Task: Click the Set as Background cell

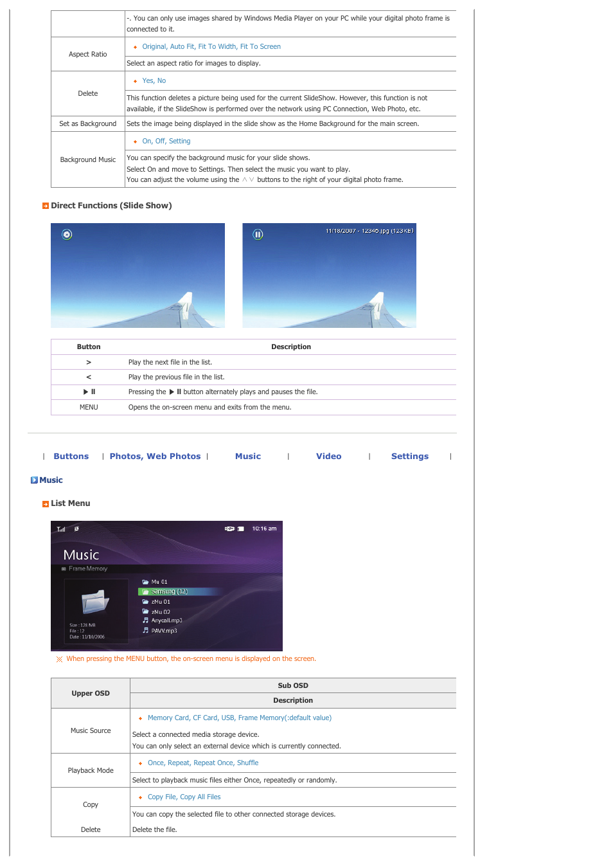Action: click(x=88, y=124)
